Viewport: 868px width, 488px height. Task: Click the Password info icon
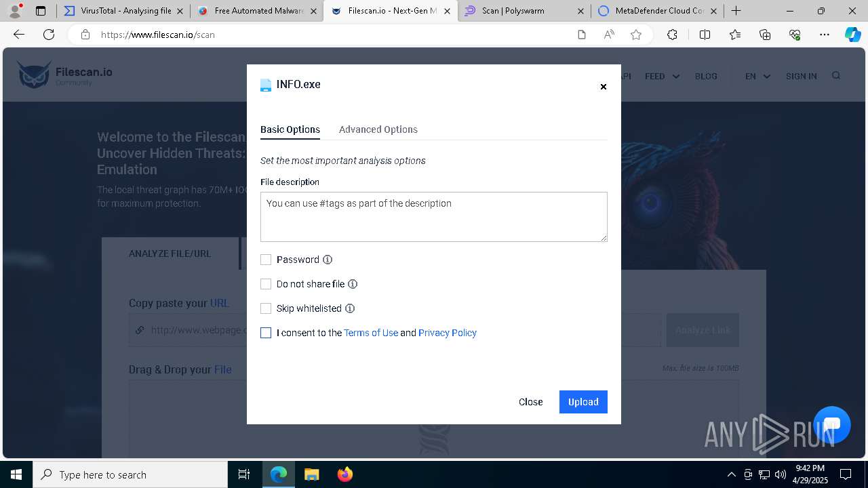[x=328, y=260]
